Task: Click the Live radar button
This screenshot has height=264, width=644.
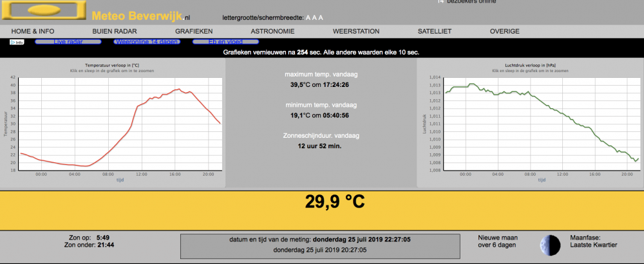Action: tap(68, 42)
